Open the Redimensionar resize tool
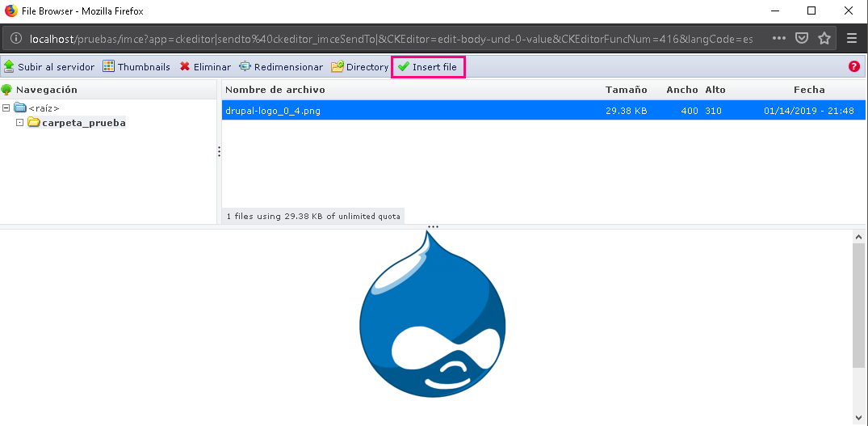The image size is (868, 426). tap(281, 67)
